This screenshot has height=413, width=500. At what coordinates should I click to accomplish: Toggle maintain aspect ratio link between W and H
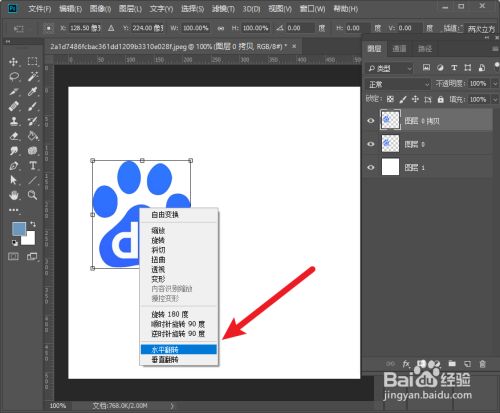click(221, 28)
